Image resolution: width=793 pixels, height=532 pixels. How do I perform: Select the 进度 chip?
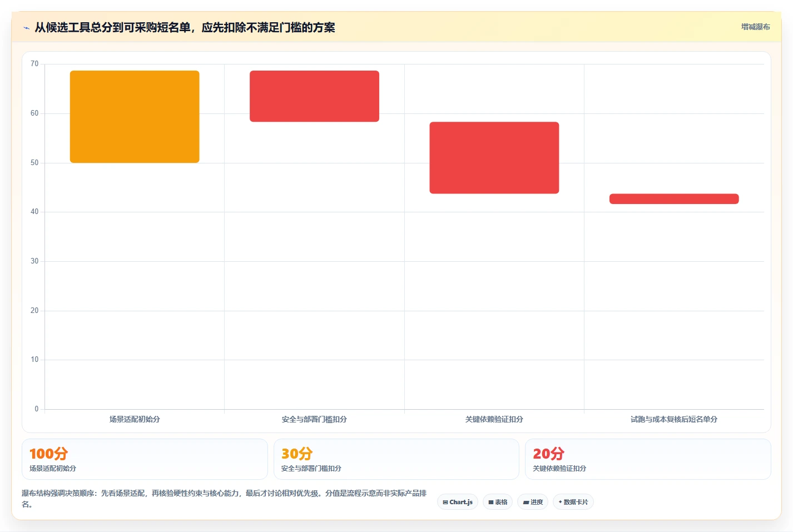click(533, 502)
